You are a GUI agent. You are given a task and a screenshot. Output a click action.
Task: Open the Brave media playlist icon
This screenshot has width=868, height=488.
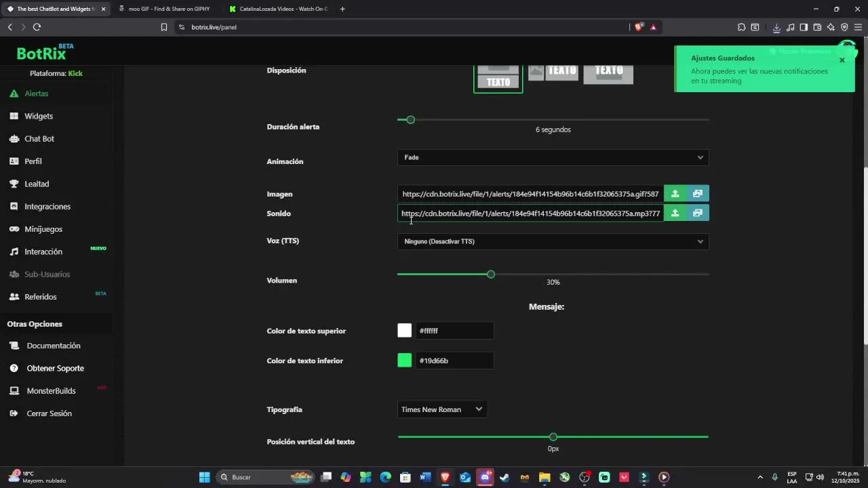[x=790, y=27]
